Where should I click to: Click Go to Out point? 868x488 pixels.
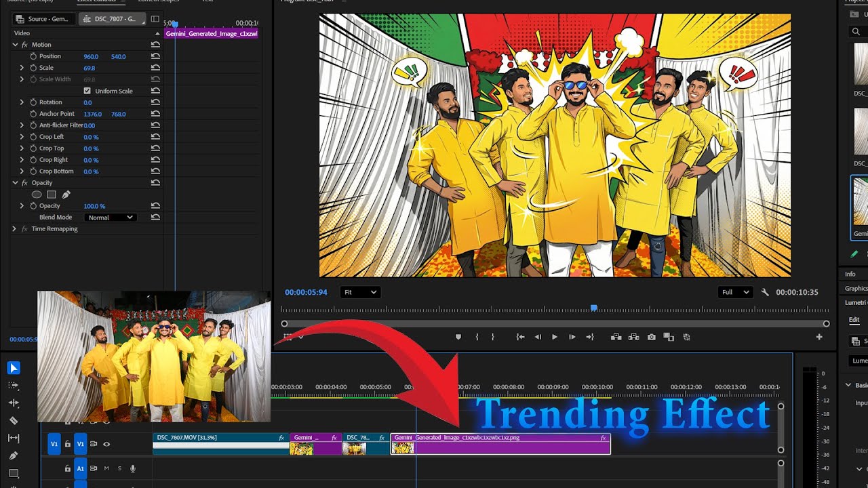pyautogui.click(x=590, y=337)
